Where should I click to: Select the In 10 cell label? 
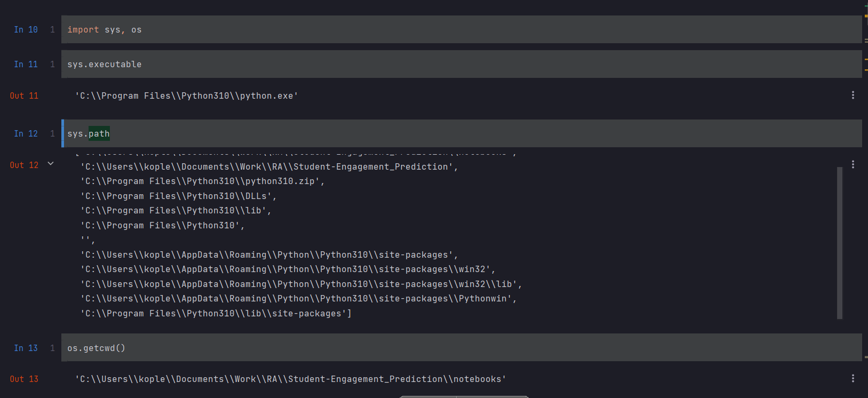point(26,30)
